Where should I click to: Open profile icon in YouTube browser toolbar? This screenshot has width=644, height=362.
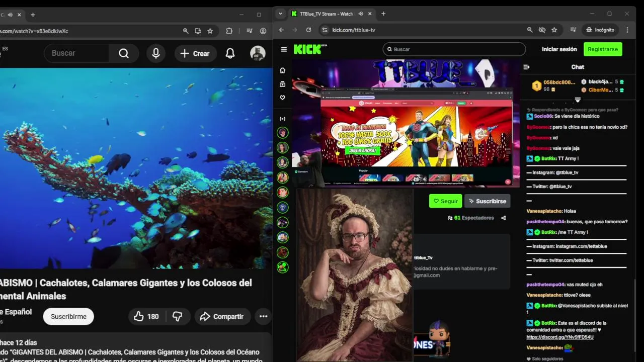(263, 31)
